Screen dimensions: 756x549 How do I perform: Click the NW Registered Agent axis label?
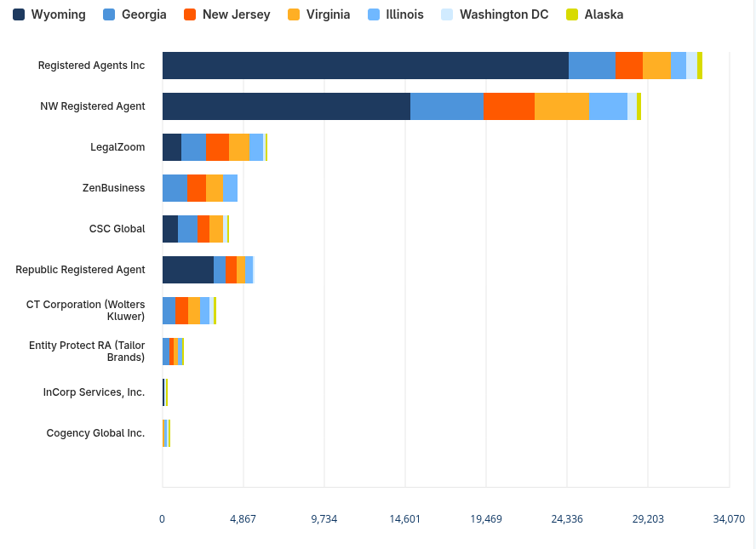pos(93,106)
